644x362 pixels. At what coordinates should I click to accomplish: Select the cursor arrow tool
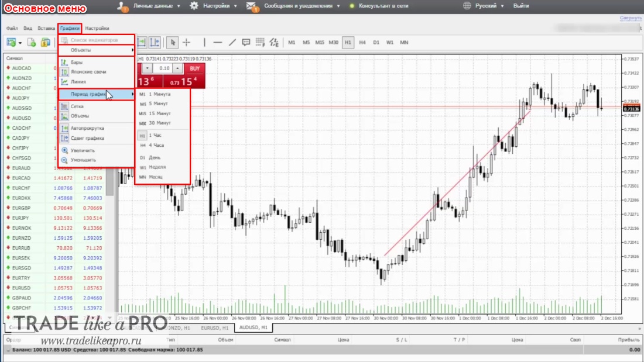pos(173,42)
